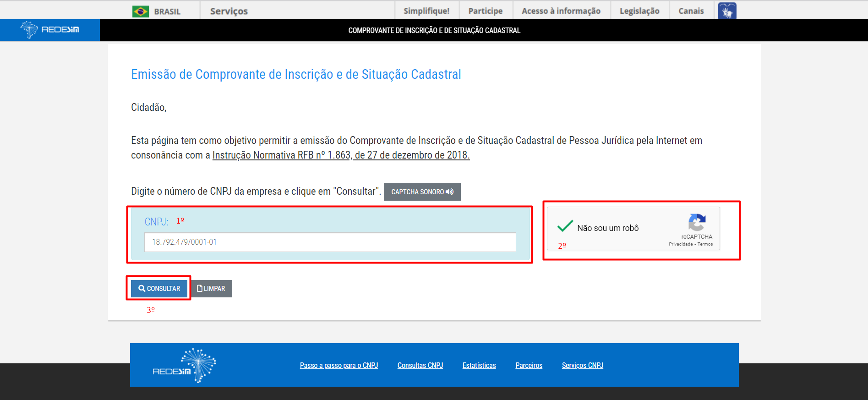Open the Canais menu item
Screen dimensions: 868x400
pos(691,11)
